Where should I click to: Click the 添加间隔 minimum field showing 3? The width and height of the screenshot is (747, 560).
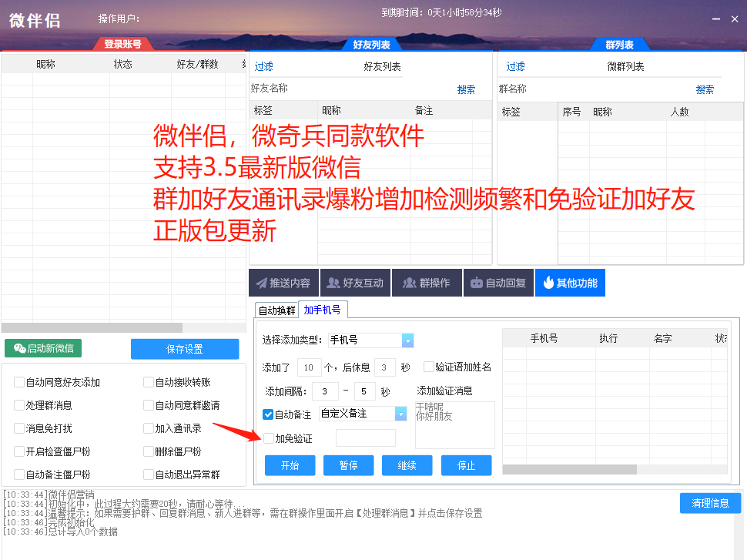(x=325, y=391)
